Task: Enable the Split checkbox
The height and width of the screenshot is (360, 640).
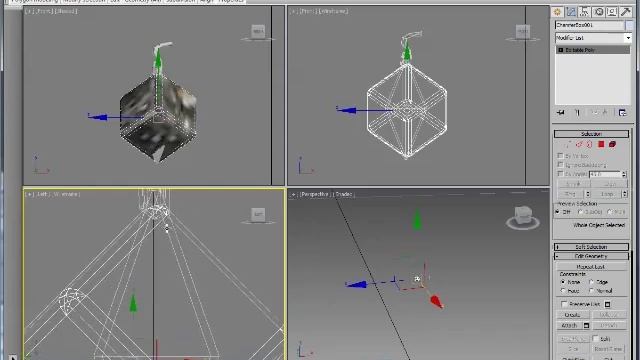Action: click(x=596, y=338)
